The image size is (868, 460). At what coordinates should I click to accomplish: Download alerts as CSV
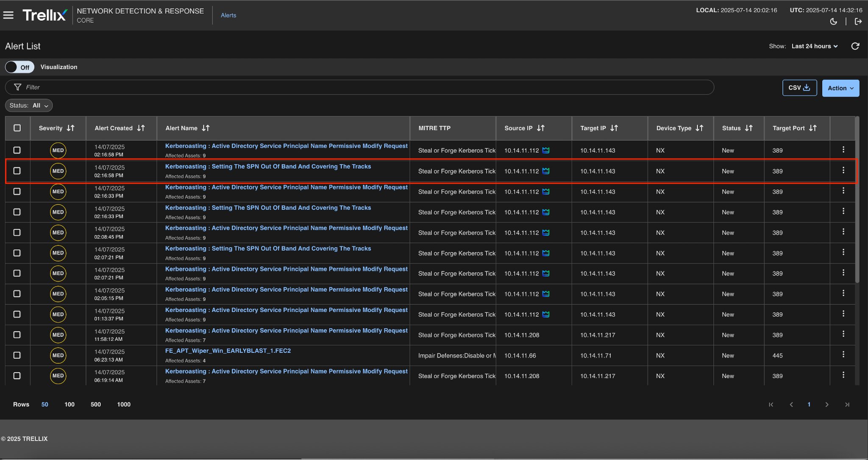[x=799, y=88]
